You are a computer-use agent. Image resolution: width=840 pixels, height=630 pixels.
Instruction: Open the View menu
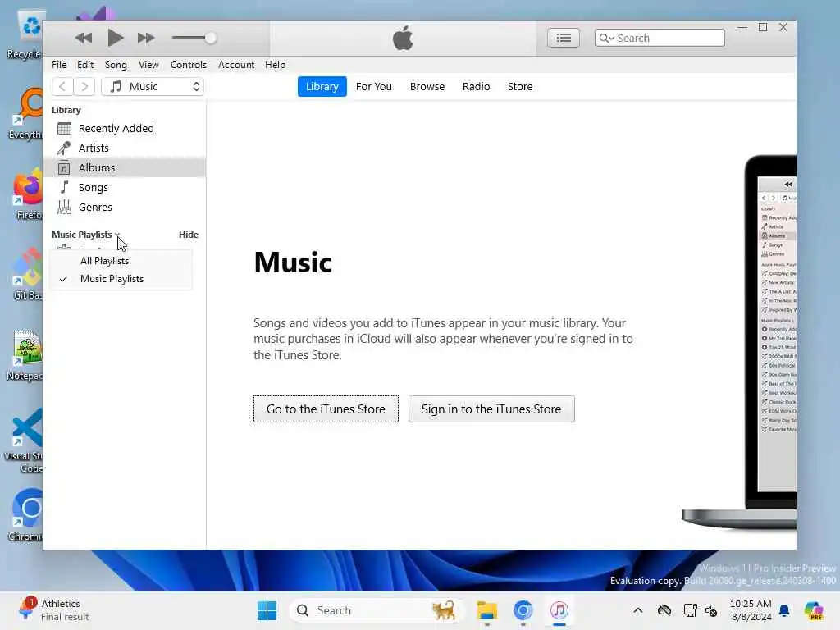(x=148, y=65)
